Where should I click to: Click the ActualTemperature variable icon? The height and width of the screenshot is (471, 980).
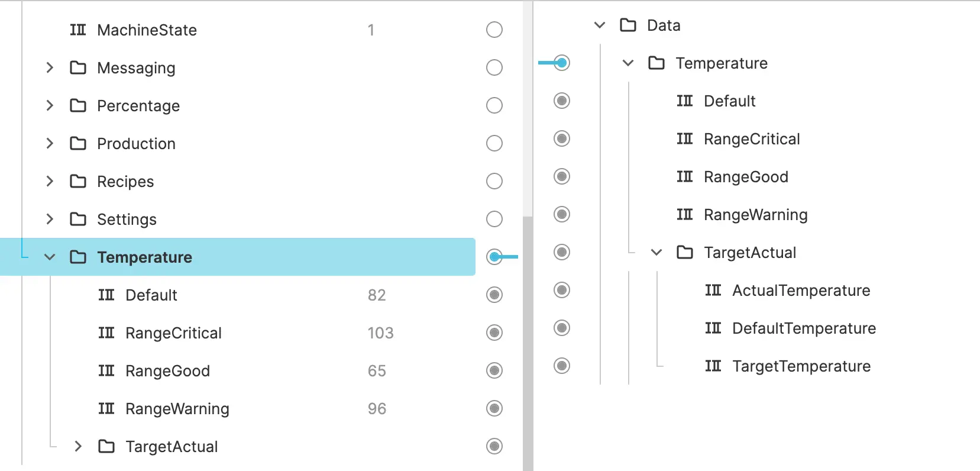pyautogui.click(x=713, y=291)
